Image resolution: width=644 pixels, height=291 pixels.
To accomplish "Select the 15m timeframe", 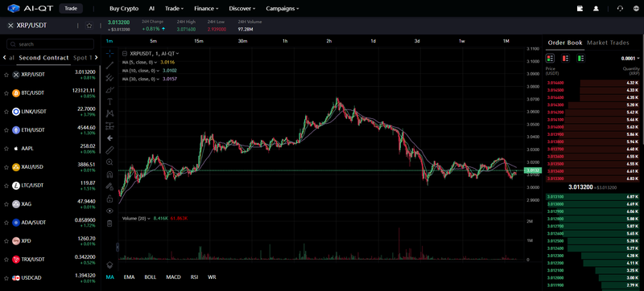I will coord(199,41).
